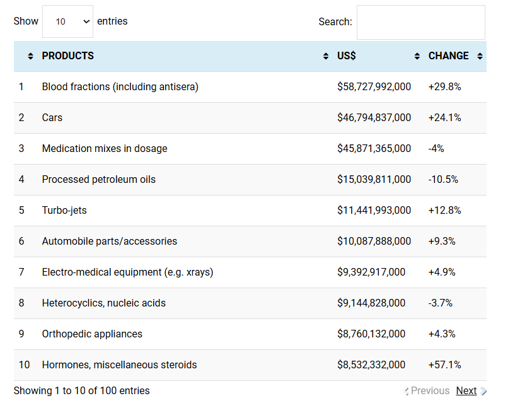This screenshot has height=420, width=520.
Task: Click the CHANGE column header
Action: pos(448,55)
